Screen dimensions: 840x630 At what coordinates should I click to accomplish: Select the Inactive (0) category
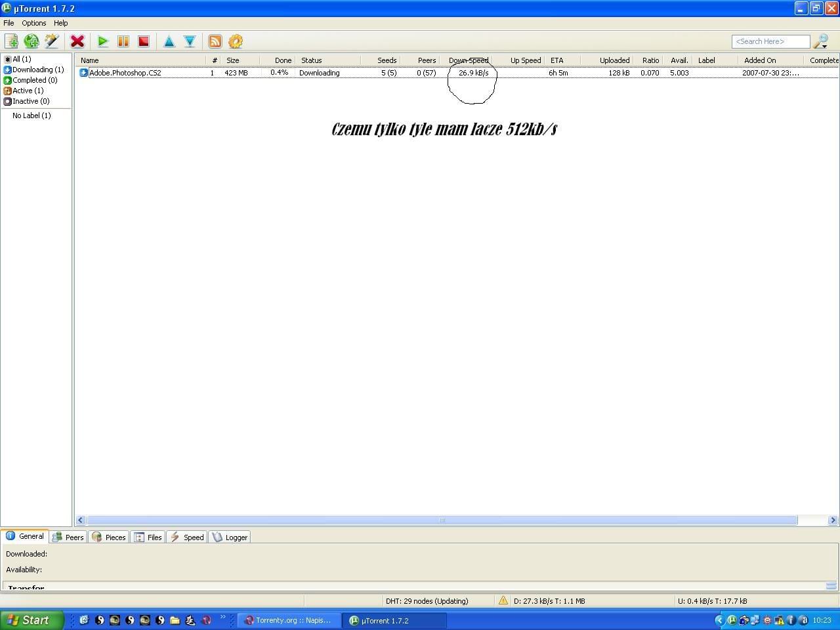tap(27, 101)
